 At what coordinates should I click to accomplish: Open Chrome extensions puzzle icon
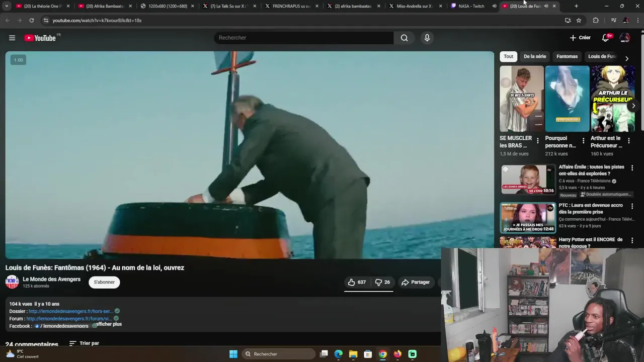coord(596,20)
